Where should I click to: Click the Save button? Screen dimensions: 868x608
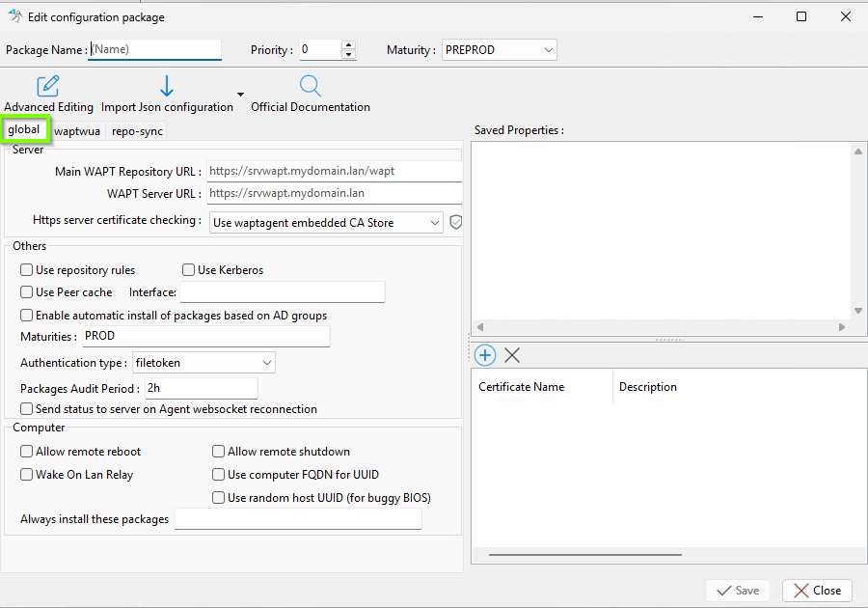coord(738,591)
